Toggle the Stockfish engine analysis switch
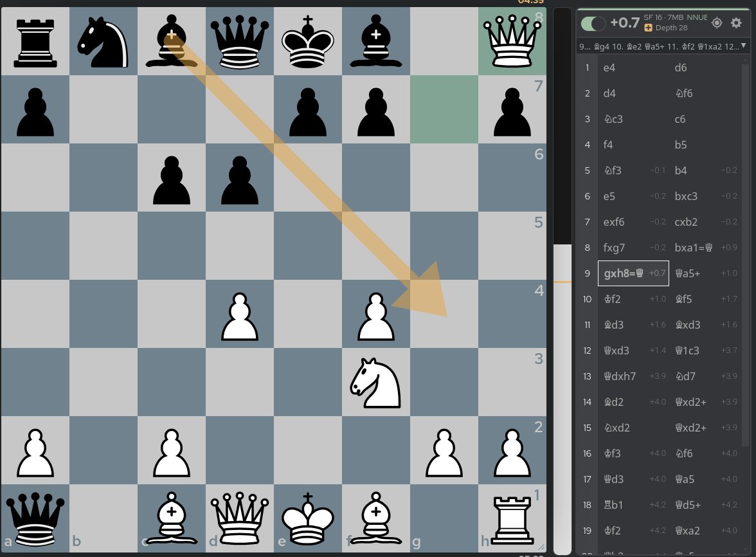Viewport: 756px width, 557px height. pyautogui.click(x=593, y=23)
